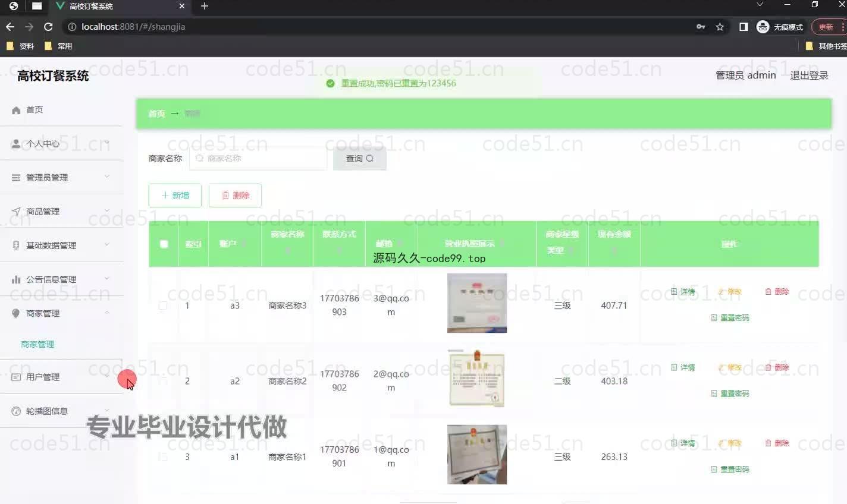Viewport: 847px width, 504px height.
Task: Click 修改 for merchant a3
Action: [730, 292]
